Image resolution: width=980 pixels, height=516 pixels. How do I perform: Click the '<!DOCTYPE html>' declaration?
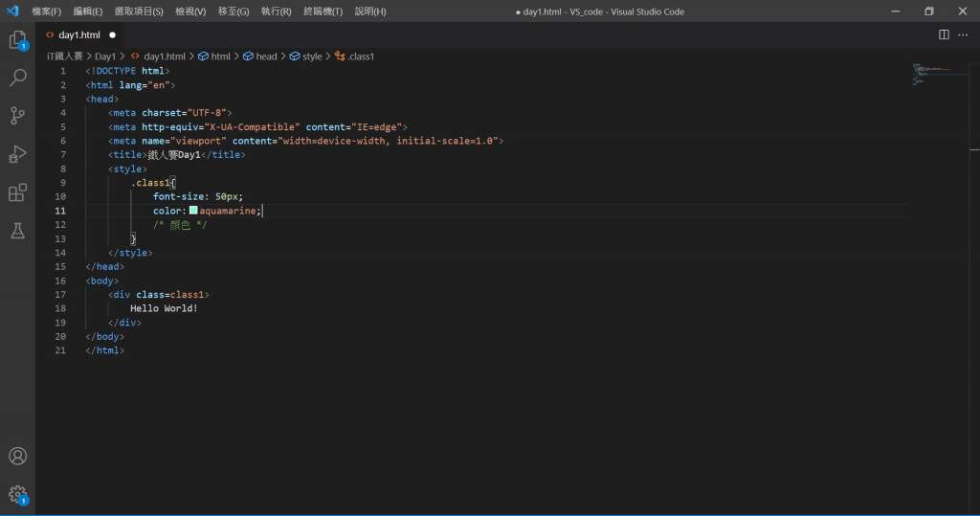(x=127, y=71)
